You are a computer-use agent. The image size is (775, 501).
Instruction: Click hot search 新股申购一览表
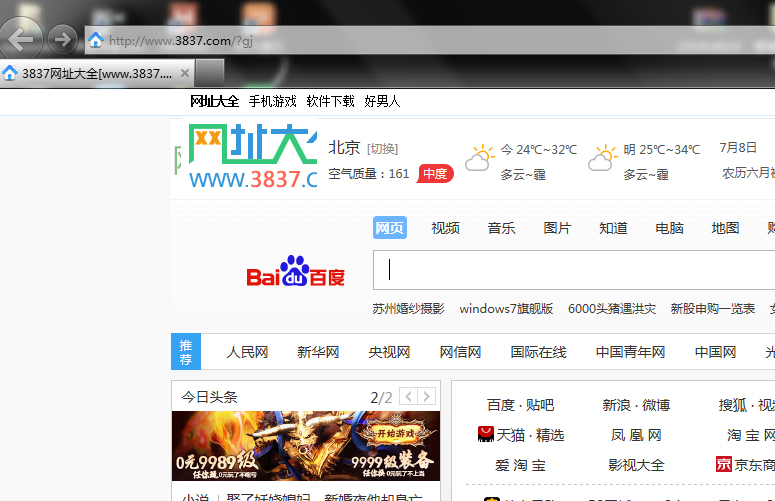point(713,309)
